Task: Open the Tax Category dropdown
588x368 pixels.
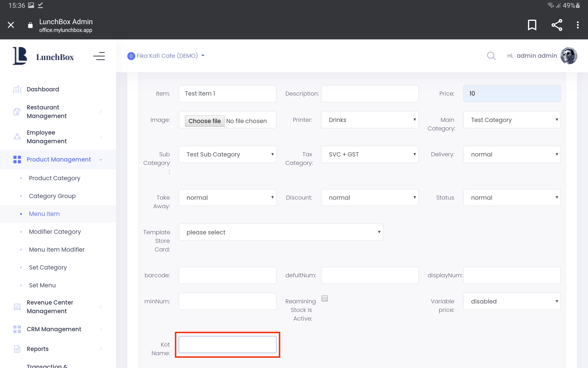Action: [x=370, y=154]
